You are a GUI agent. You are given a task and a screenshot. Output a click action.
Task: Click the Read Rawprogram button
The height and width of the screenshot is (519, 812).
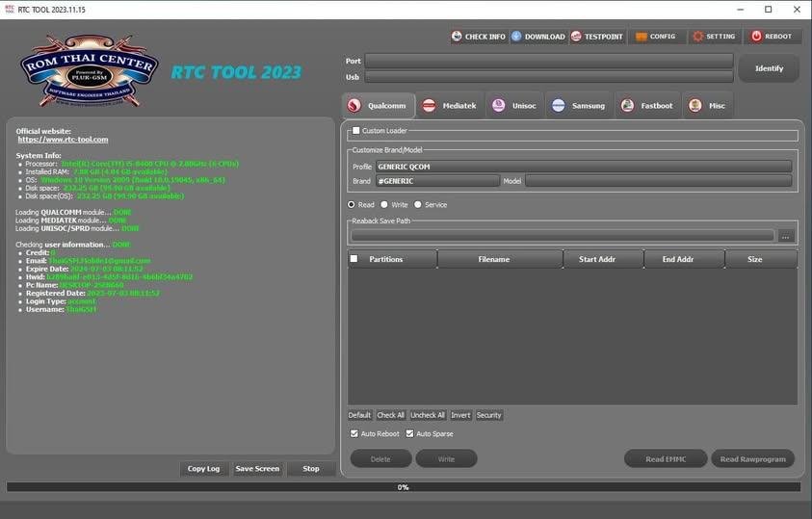(752, 459)
